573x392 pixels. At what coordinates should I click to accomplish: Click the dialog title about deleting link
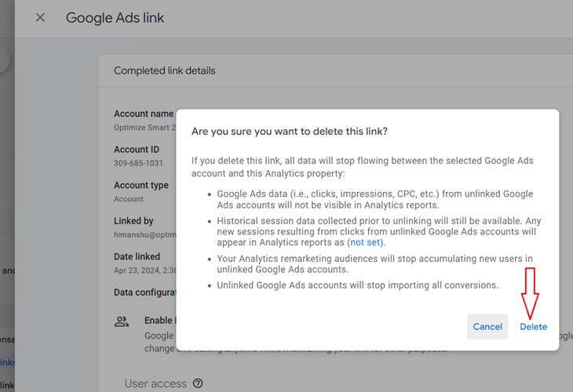pyautogui.click(x=290, y=132)
